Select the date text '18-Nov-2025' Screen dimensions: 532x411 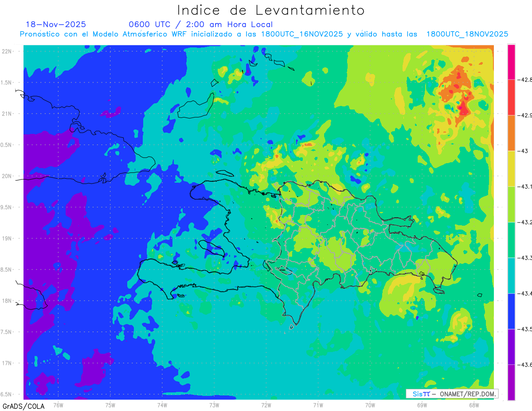pyautogui.click(x=56, y=24)
